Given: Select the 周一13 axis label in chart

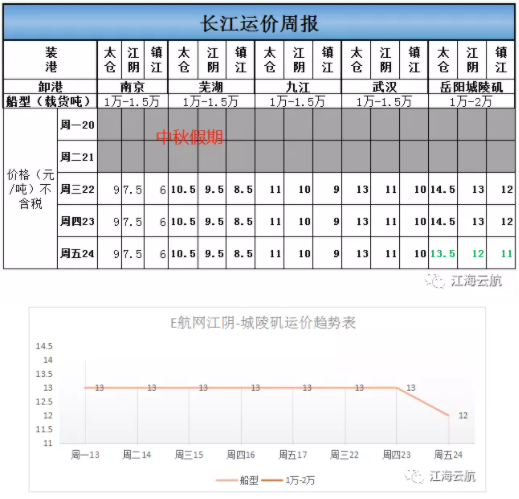Looking at the screenshot, I should pyautogui.click(x=85, y=455).
